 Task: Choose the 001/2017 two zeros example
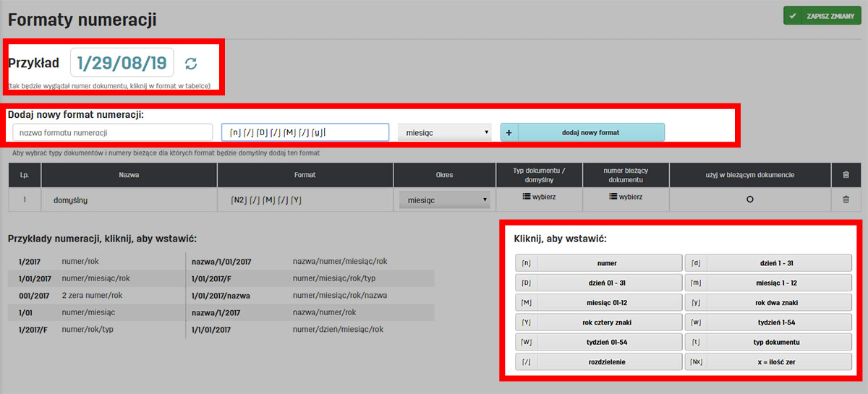tap(35, 295)
